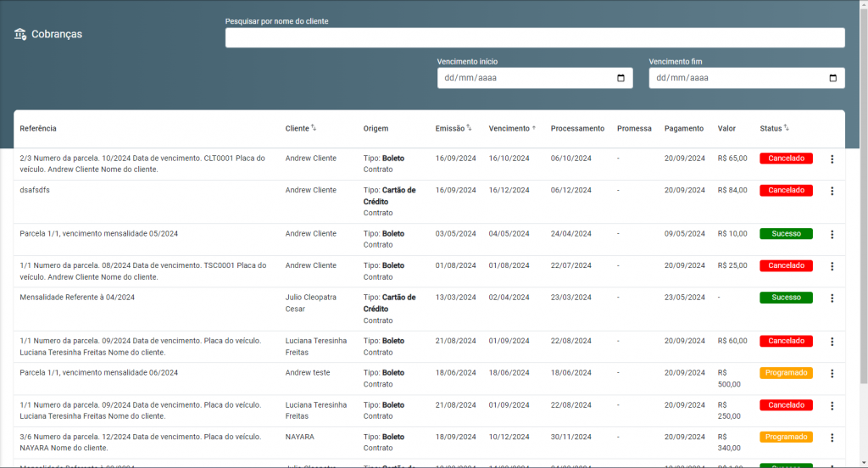Click Cancelado badge on R$ 250,00 row
868x468 pixels.
click(x=786, y=405)
